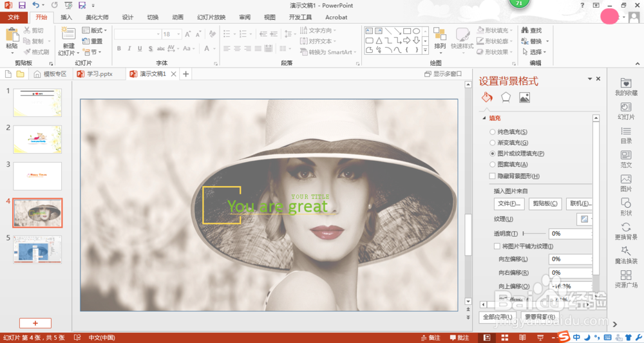Open the File (文件) menu
The height and width of the screenshot is (343, 644).
pyautogui.click(x=14, y=17)
